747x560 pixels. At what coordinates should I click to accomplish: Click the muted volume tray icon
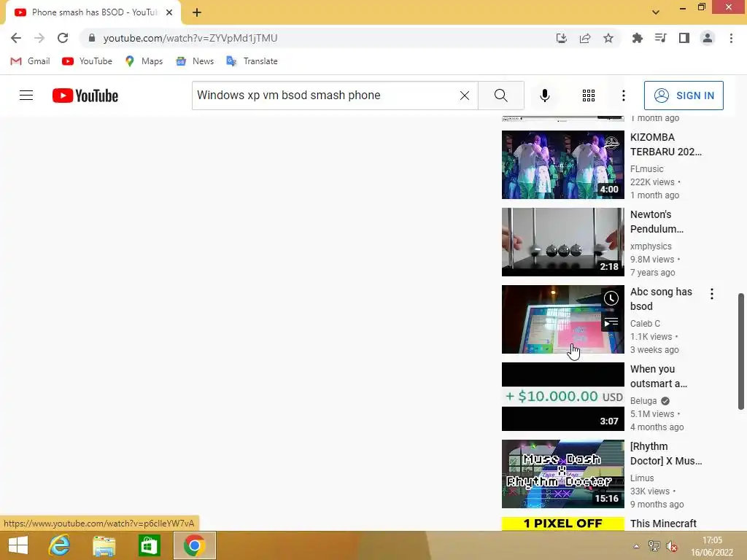pyautogui.click(x=671, y=546)
